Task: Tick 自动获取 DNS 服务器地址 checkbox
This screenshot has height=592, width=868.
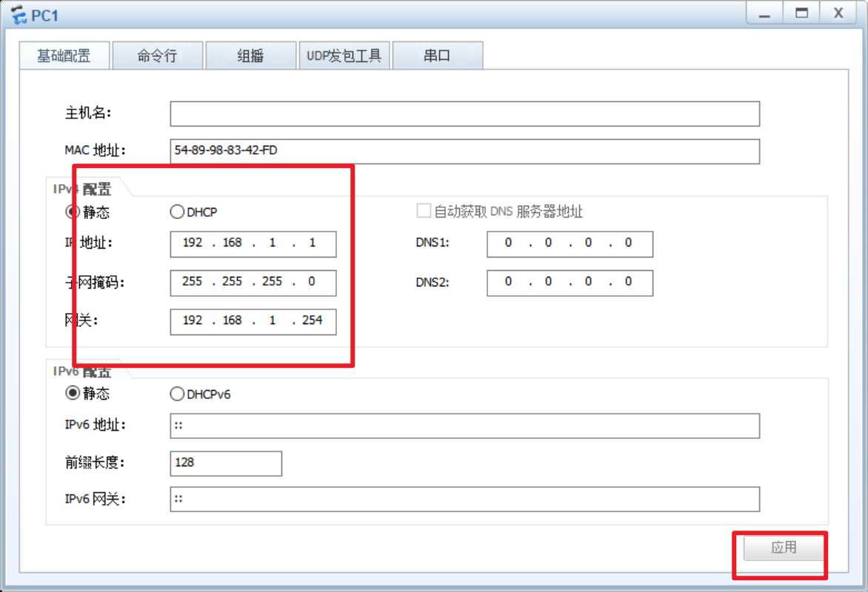Action: click(424, 212)
